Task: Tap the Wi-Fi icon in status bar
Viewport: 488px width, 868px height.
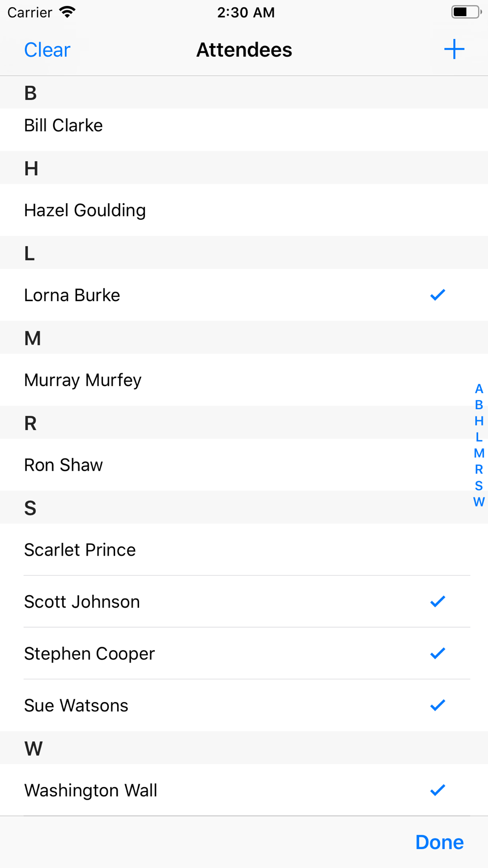Action: [67, 12]
